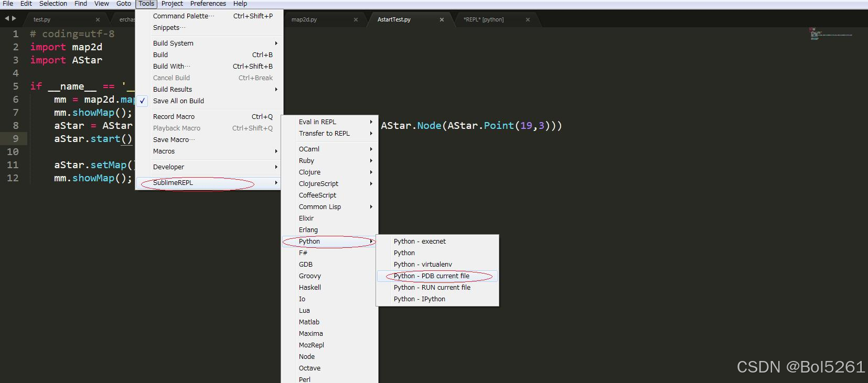Launch the Io REPL
Viewport: 868px width, 383px height.
329,299
